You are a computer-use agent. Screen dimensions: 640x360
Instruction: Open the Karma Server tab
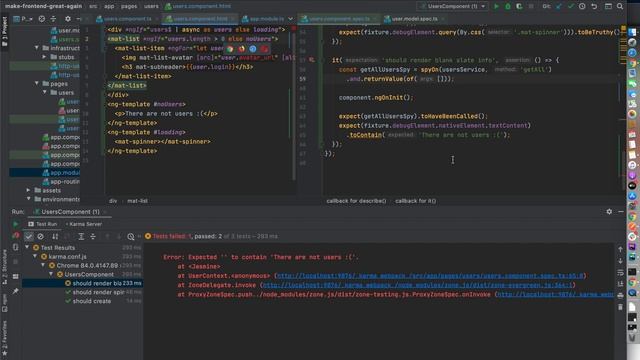84,224
